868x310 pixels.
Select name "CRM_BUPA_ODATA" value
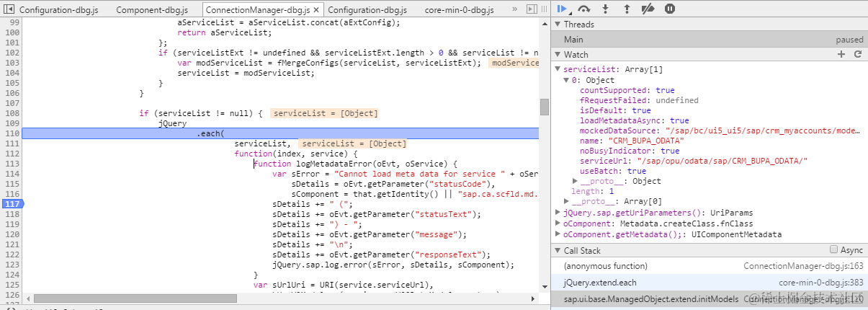coord(645,141)
